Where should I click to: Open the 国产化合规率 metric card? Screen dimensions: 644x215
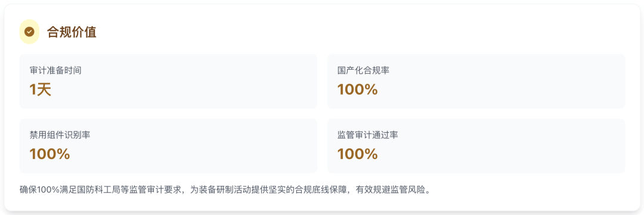(x=476, y=81)
